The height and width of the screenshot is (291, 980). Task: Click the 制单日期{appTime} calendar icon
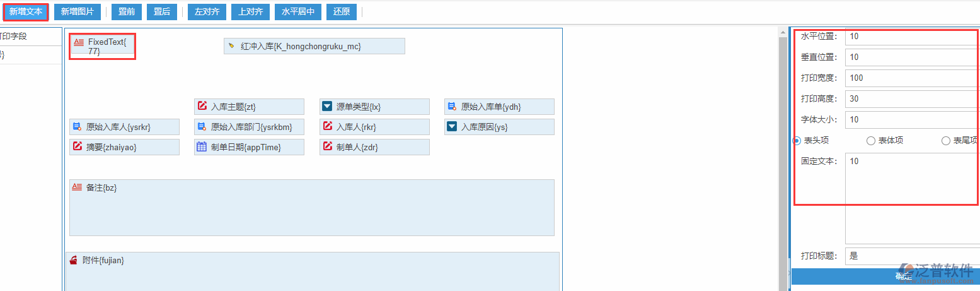point(202,146)
